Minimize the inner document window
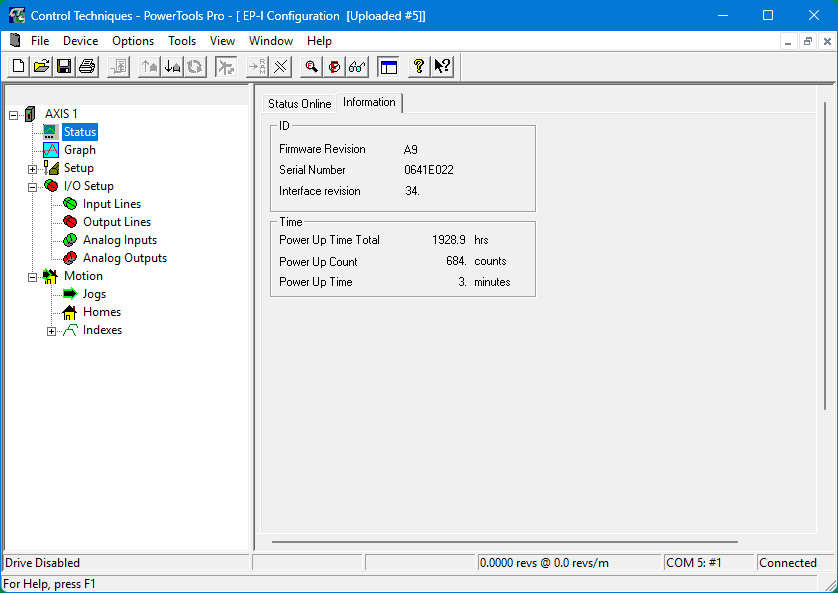The width and height of the screenshot is (838, 593). click(788, 41)
